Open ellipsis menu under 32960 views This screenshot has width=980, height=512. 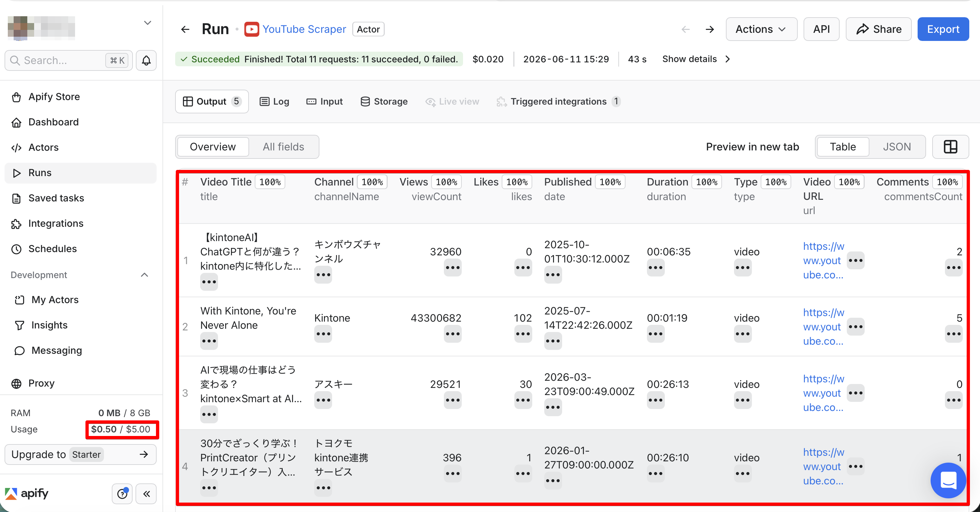[452, 267]
